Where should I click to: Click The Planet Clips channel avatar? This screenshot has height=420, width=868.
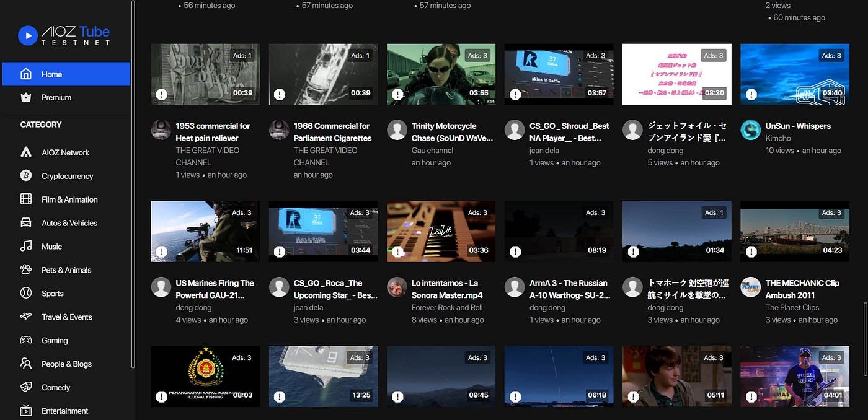point(751,287)
